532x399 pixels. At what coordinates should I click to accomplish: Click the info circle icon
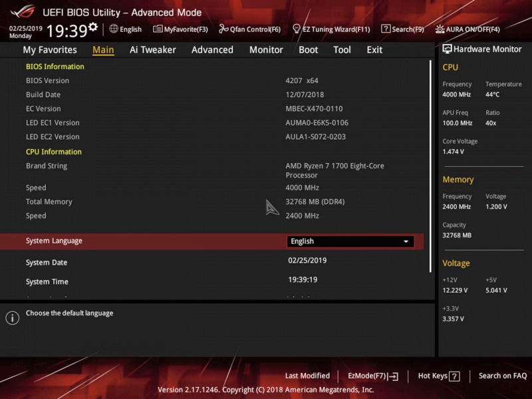[x=13, y=318]
